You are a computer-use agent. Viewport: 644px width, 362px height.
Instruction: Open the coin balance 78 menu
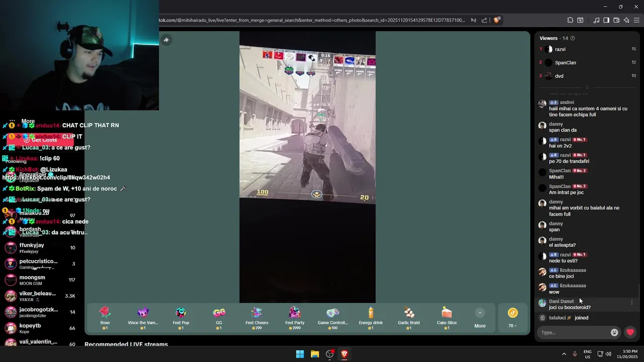513,318
